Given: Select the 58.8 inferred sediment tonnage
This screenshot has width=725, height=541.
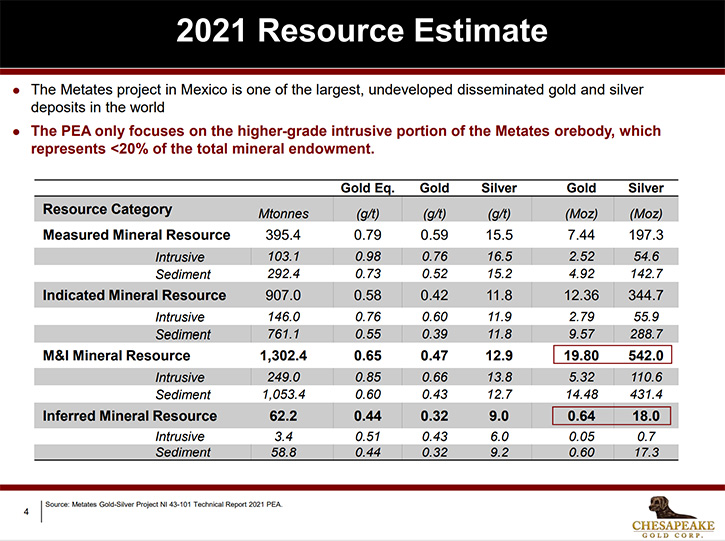Looking at the screenshot, I should click(283, 452).
